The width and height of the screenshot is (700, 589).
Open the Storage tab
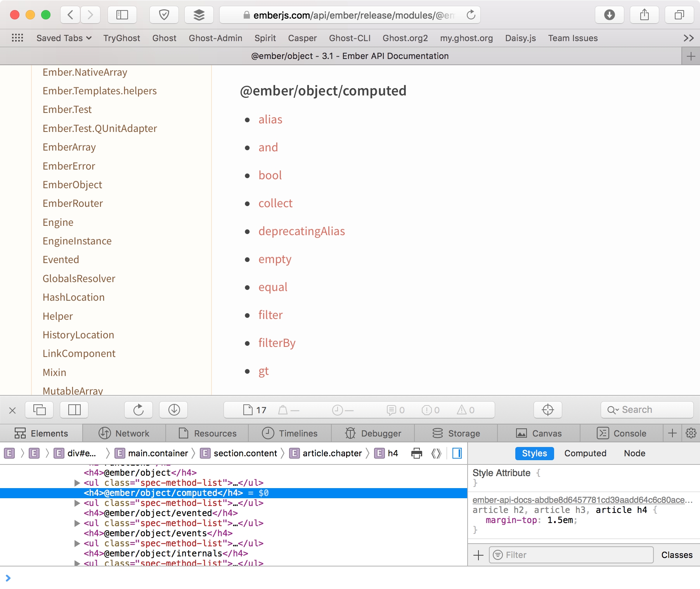point(456,433)
